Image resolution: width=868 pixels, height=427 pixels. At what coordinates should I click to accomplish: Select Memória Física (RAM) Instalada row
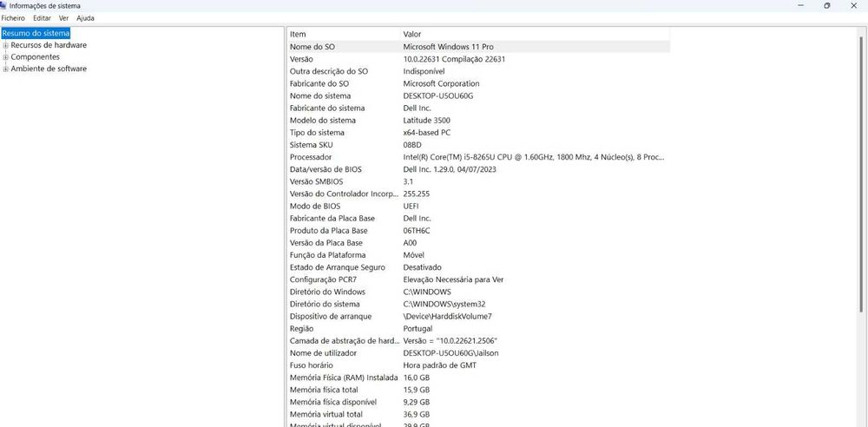[x=478, y=378]
